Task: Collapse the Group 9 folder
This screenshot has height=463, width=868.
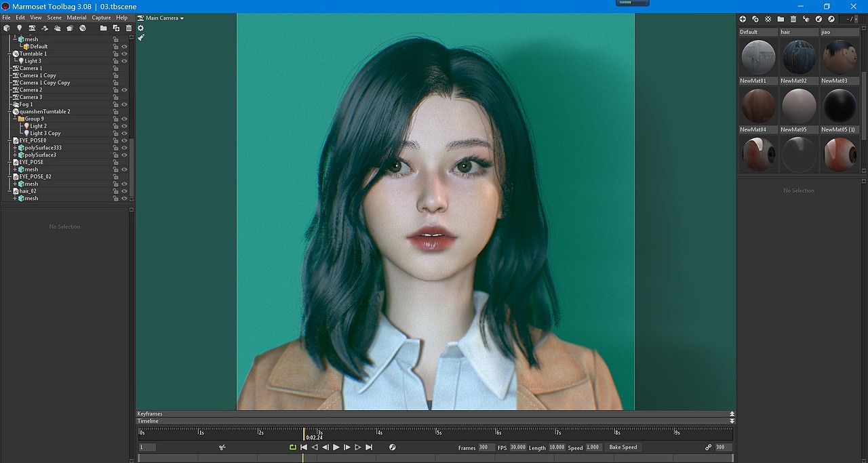Action: coord(14,119)
